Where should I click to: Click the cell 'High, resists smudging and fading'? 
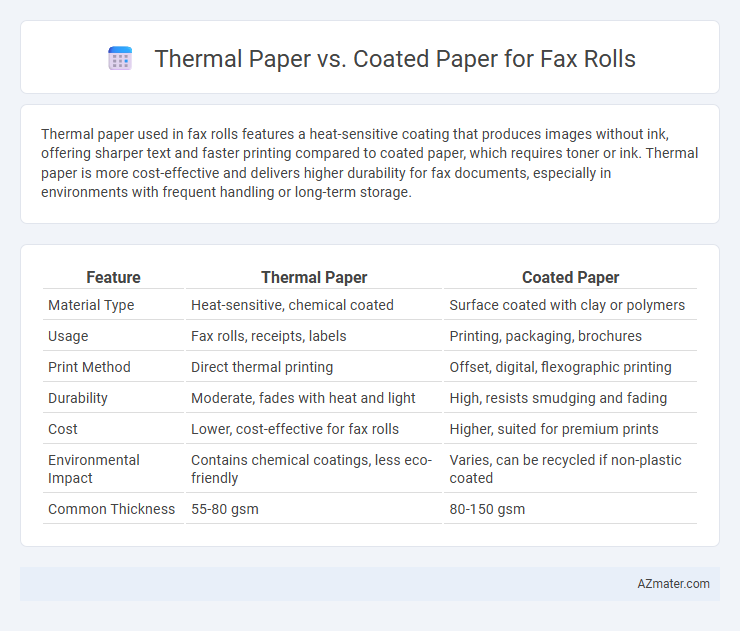558,398
